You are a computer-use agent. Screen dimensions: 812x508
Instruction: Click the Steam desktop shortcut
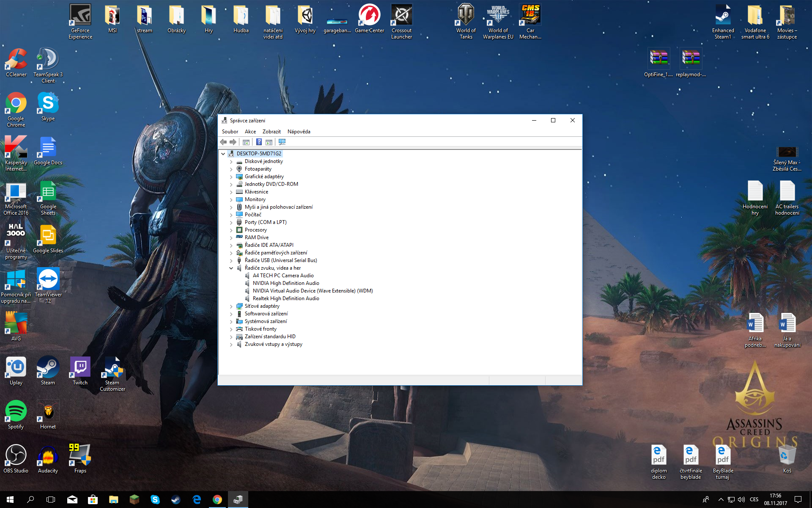(48, 371)
